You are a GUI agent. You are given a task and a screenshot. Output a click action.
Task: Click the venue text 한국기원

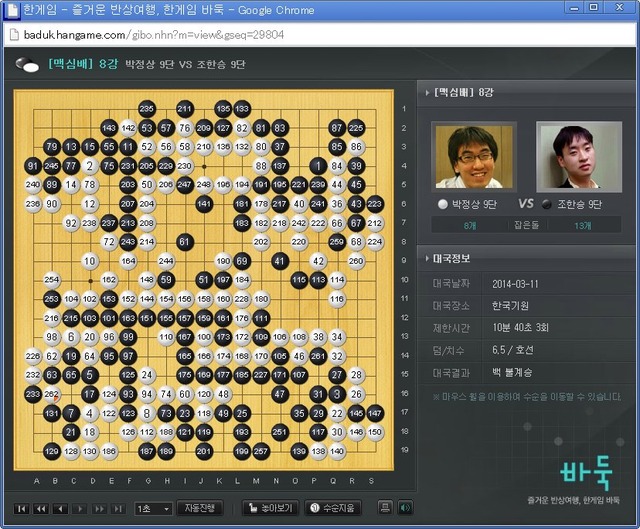510,306
